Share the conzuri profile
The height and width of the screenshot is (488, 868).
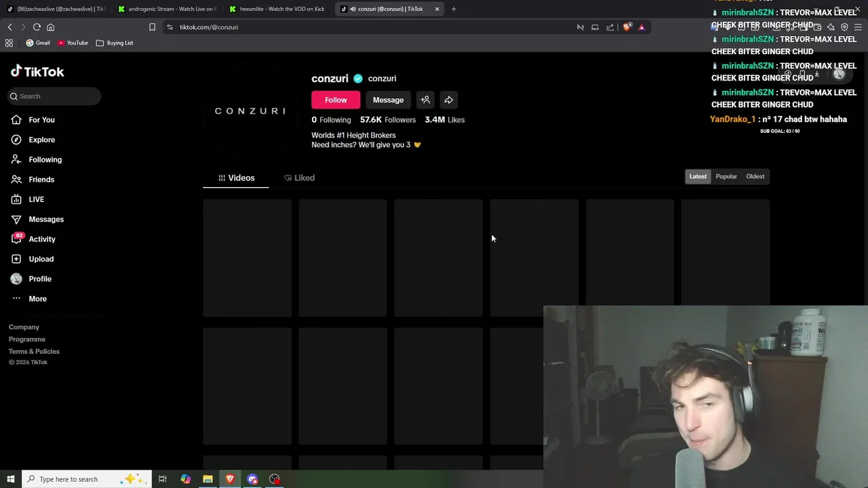pyautogui.click(x=448, y=100)
